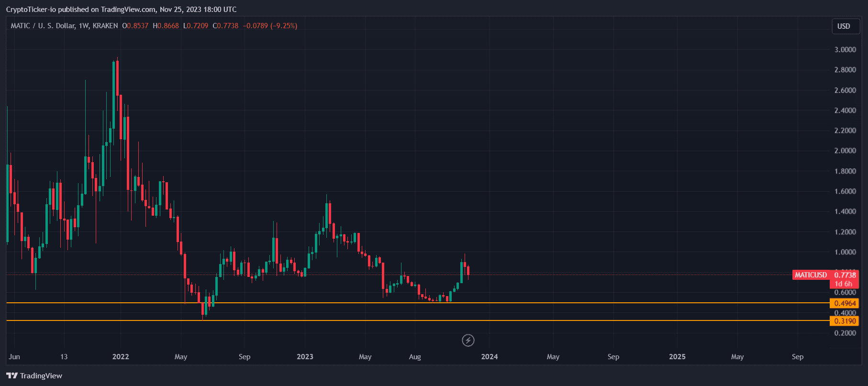Click the countdown 1d 6h timer label
This screenshot has width=868, height=386.
(x=844, y=284)
